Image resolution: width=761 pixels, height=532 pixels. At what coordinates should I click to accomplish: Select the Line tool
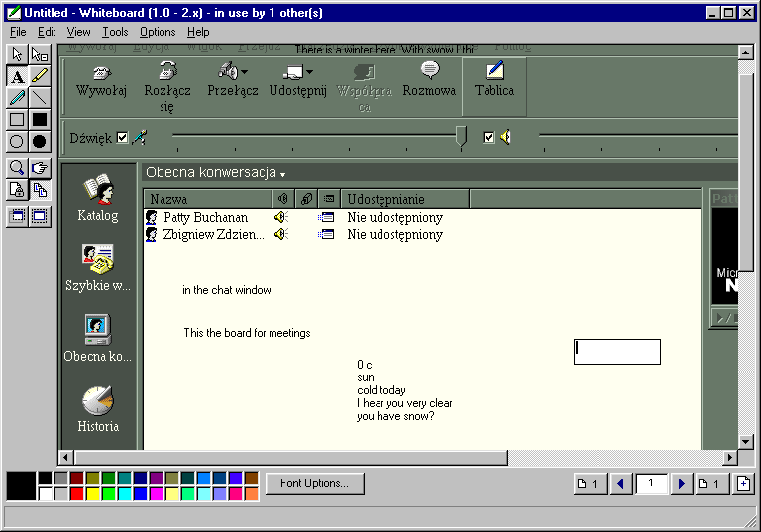(40, 98)
